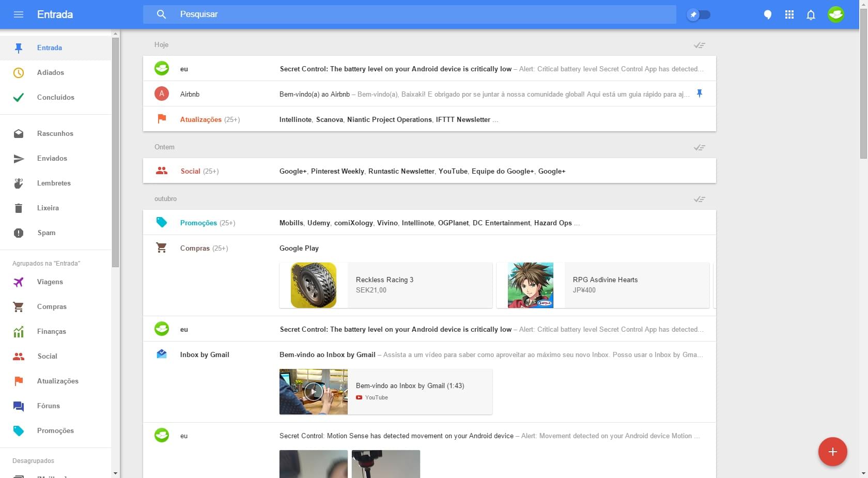
Task: Click the Finanças chart icon
Action: coord(19,332)
